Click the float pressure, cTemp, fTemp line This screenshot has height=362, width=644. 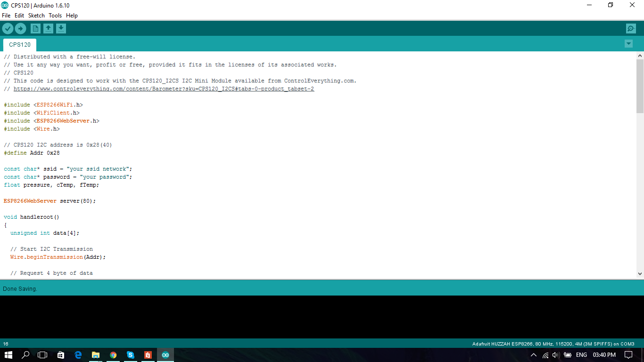pos(51,185)
